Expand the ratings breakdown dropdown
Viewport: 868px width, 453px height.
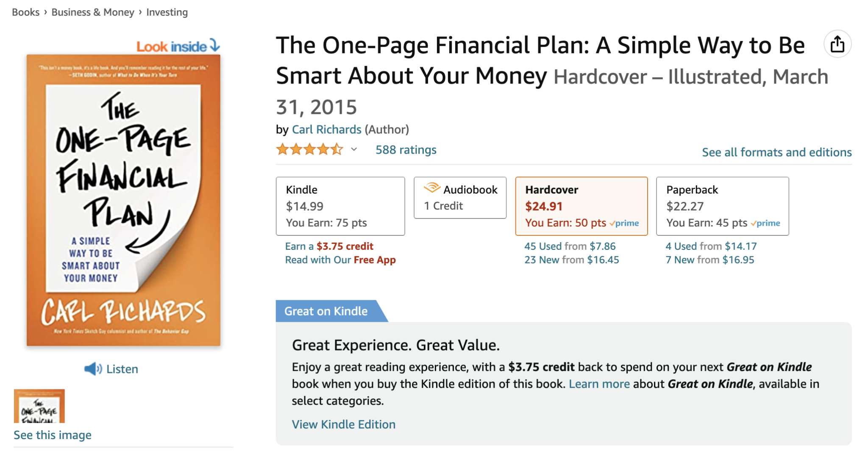click(x=353, y=149)
